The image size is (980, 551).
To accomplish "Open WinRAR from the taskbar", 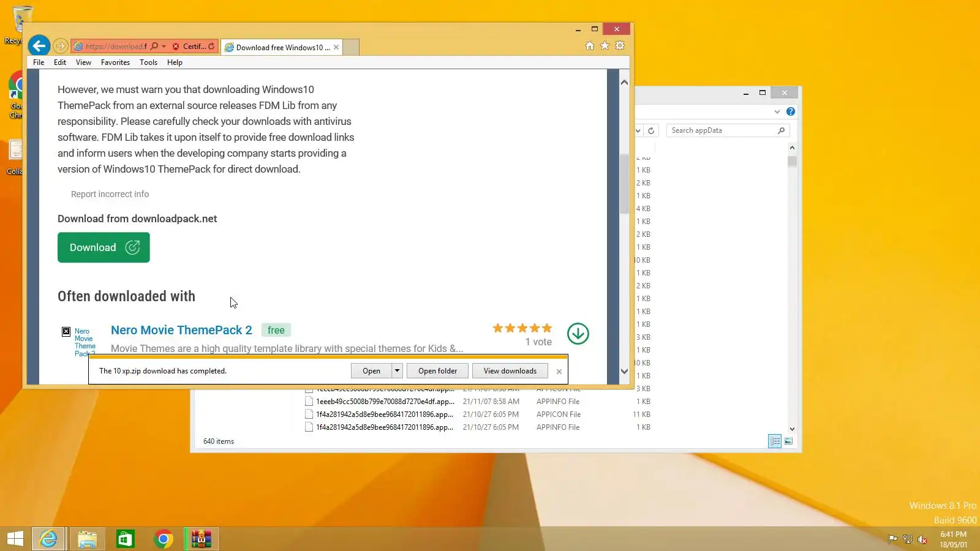I will pyautogui.click(x=201, y=539).
